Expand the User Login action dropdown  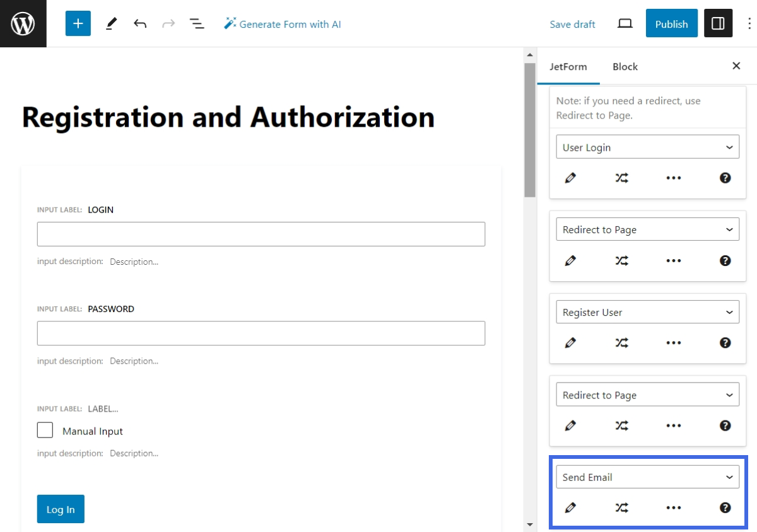coord(647,147)
